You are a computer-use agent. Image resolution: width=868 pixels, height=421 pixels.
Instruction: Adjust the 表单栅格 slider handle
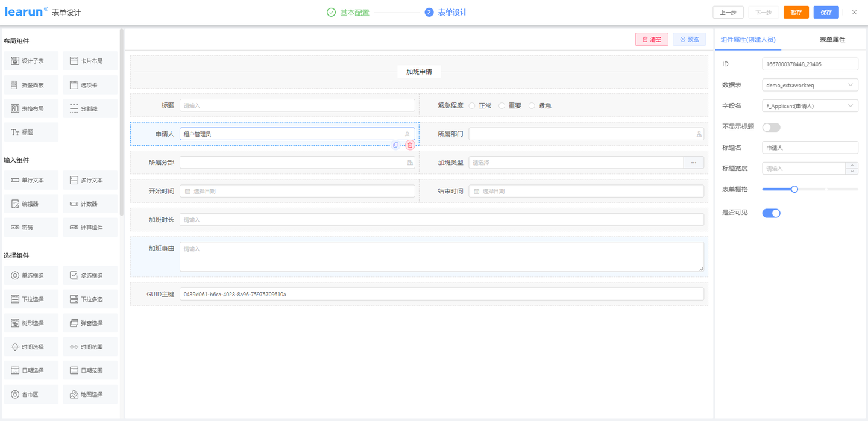click(x=794, y=189)
